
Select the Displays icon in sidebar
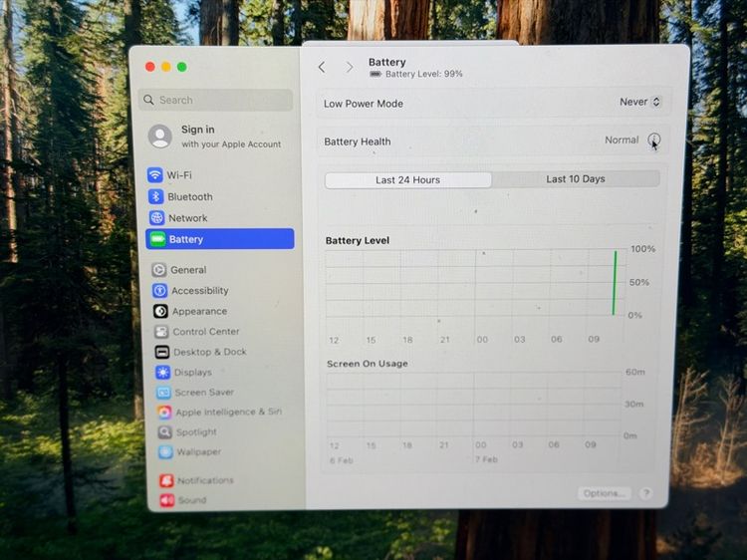(162, 373)
